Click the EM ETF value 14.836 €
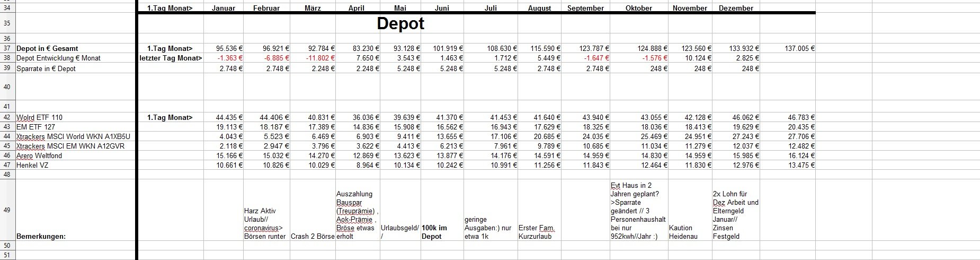This screenshot has width=980, height=260. 366,127
